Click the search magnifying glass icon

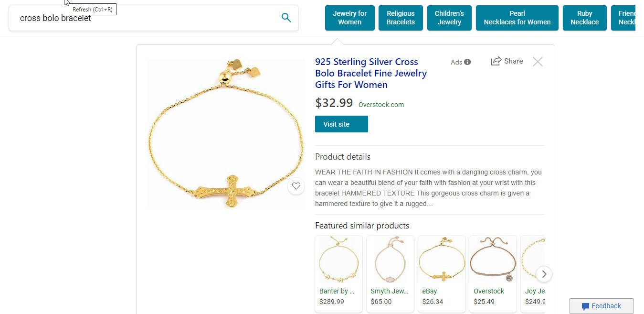tap(286, 17)
